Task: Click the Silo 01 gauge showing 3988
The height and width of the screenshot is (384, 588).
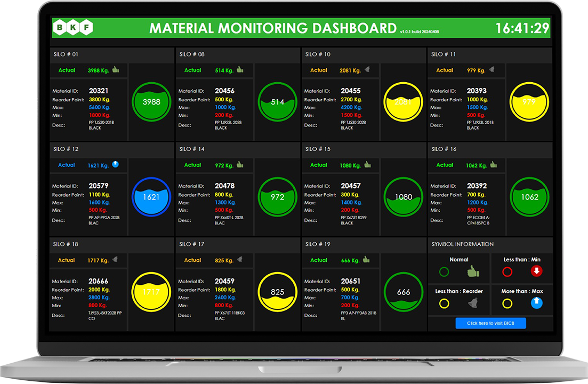Action: 151,102
